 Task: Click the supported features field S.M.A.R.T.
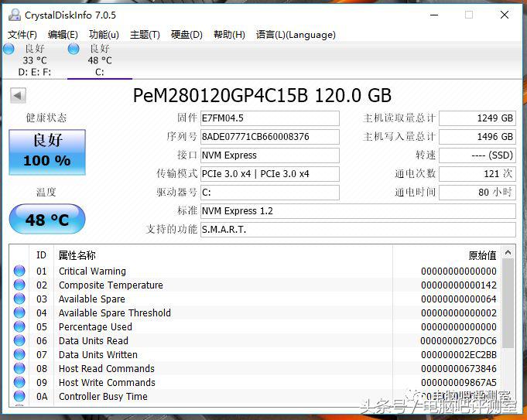358,230
